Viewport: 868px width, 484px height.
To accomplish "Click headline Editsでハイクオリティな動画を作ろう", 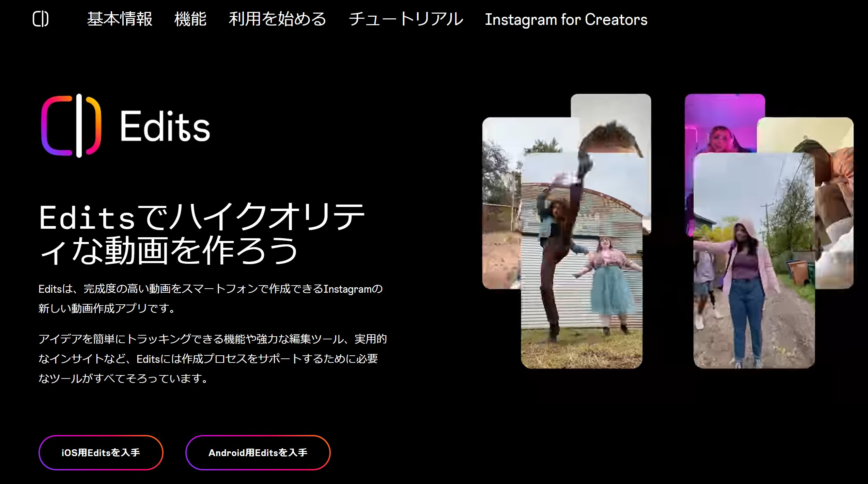I will pyautogui.click(x=202, y=233).
